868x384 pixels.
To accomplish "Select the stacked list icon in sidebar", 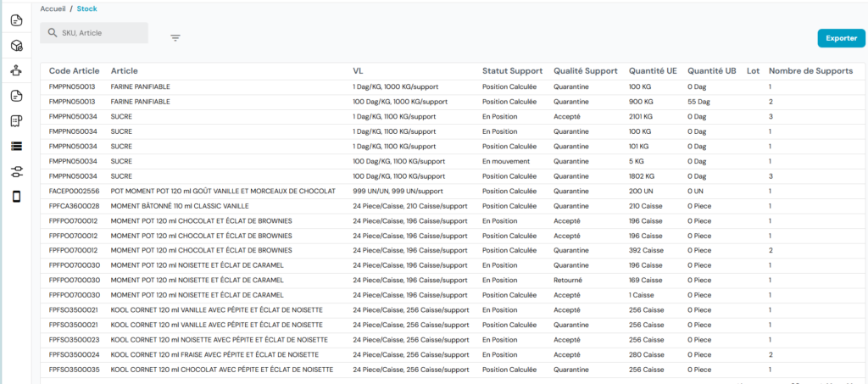I will [x=16, y=147].
